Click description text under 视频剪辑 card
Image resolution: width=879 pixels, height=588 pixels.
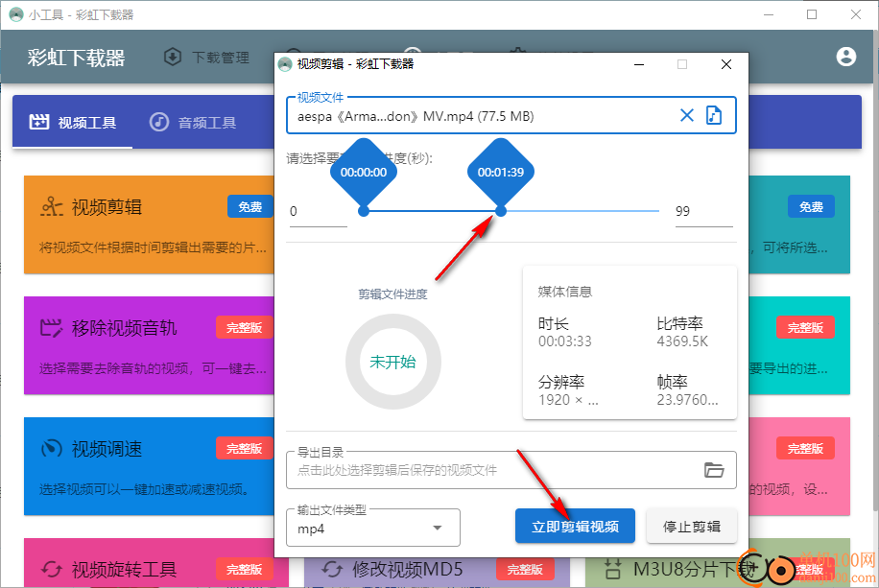(x=153, y=247)
